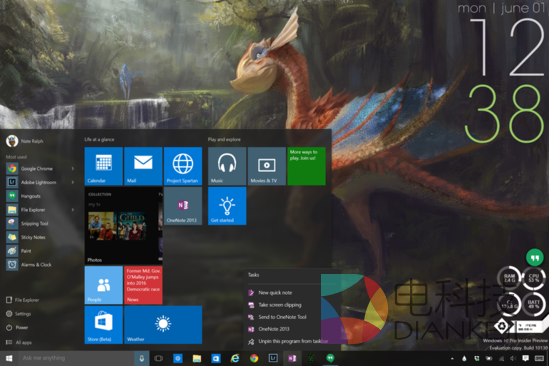Click the Nate Ralph user account
The image size is (549, 366).
(25, 141)
